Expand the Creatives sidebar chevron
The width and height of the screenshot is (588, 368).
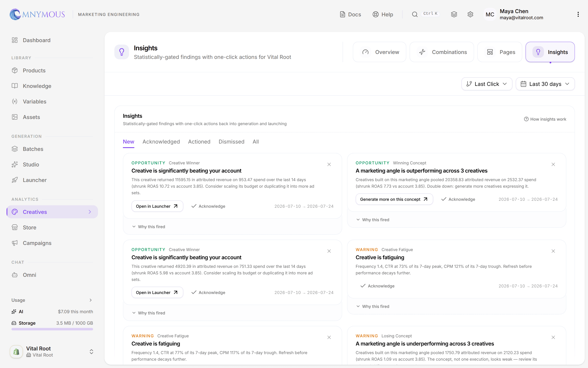click(x=90, y=212)
